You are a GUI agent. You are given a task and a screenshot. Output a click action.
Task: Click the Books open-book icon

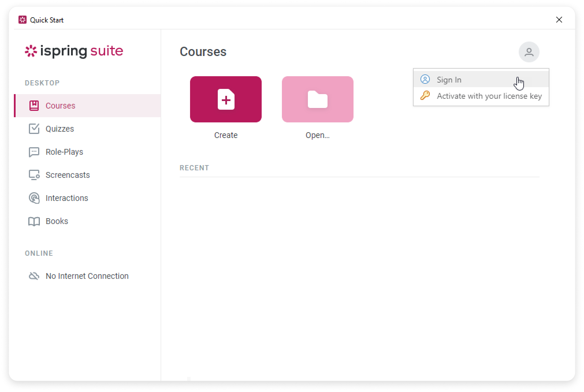34,221
